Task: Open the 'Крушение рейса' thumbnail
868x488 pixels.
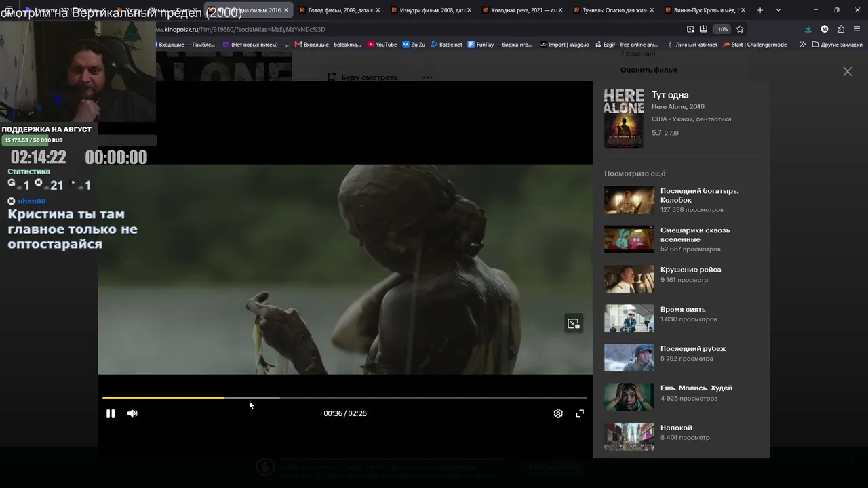Action: click(x=629, y=279)
